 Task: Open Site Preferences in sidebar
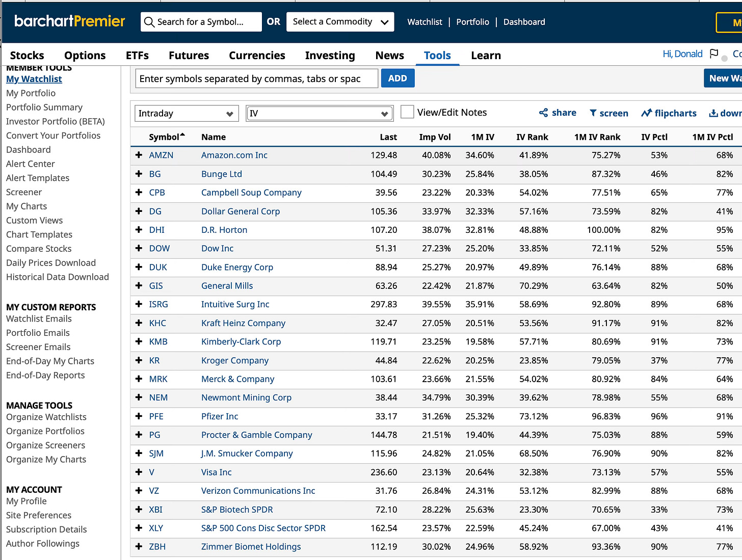pos(39,515)
